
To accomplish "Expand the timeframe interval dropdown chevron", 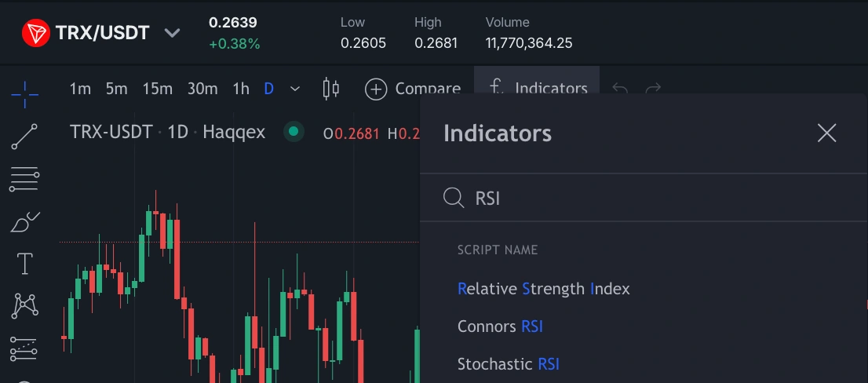I will tap(295, 89).
